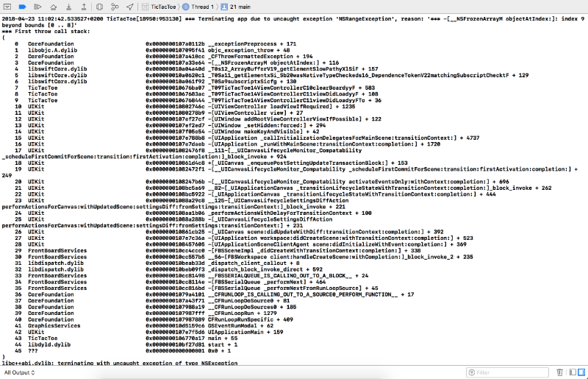Click '*** First throw call stack:' line
The image size is (588, 379).
(46, 31)
